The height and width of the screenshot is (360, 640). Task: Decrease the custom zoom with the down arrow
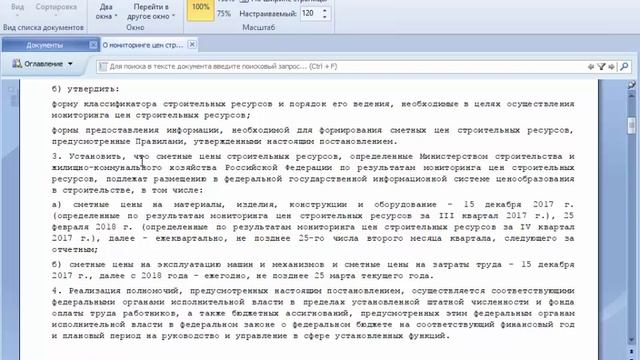324,17
